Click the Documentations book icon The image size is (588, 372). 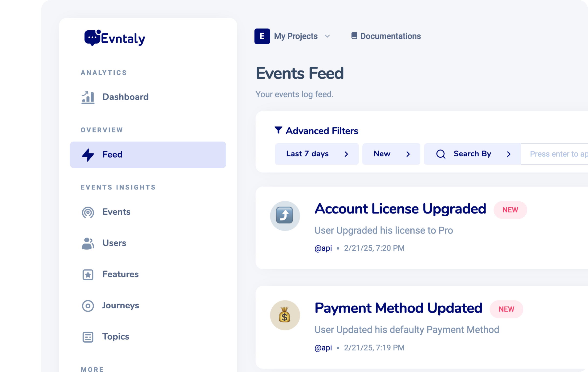354,36
